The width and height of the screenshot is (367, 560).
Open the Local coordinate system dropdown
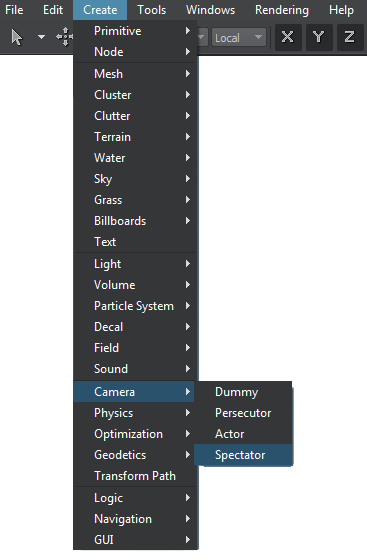coord(239,38)
